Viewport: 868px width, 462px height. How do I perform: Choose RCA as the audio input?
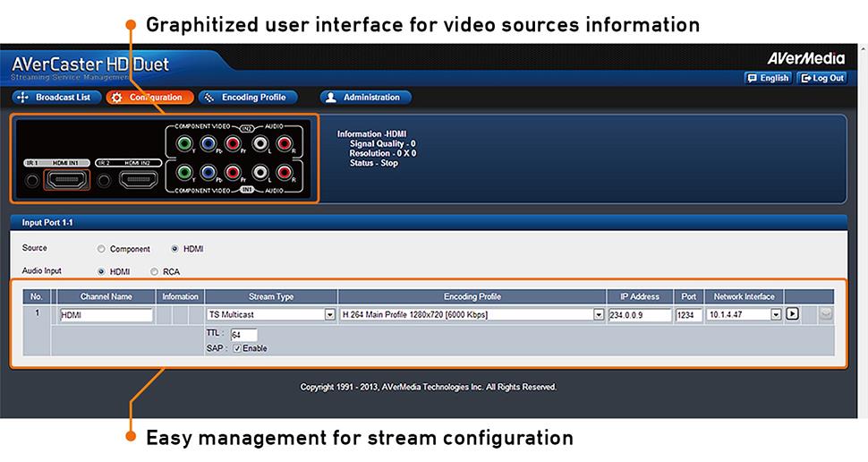pos(155,271)
